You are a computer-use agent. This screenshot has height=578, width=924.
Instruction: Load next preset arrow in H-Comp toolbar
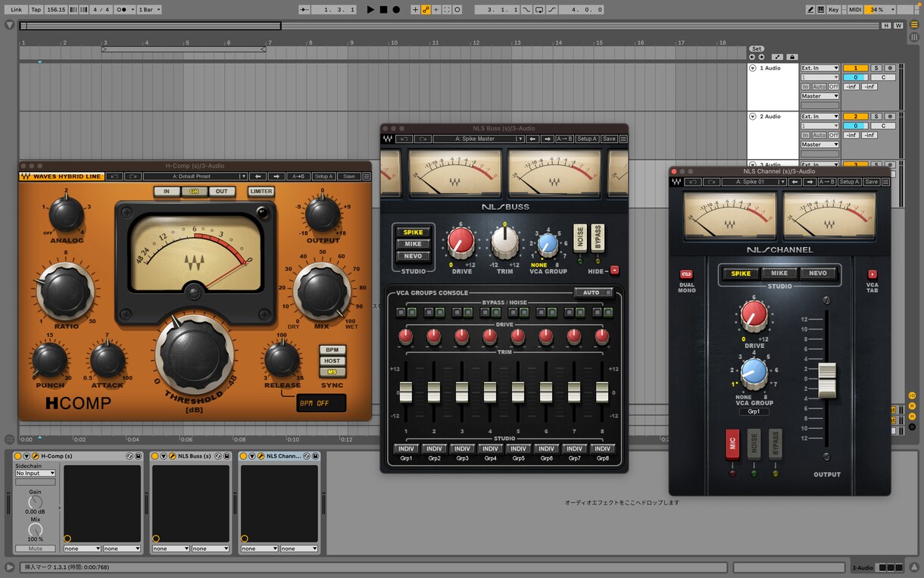point(276,177)
